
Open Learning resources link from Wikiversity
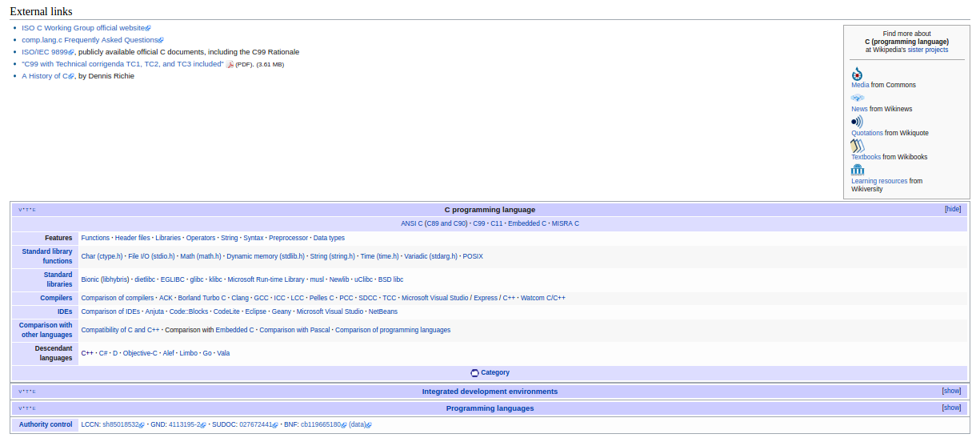coord(879,181)
